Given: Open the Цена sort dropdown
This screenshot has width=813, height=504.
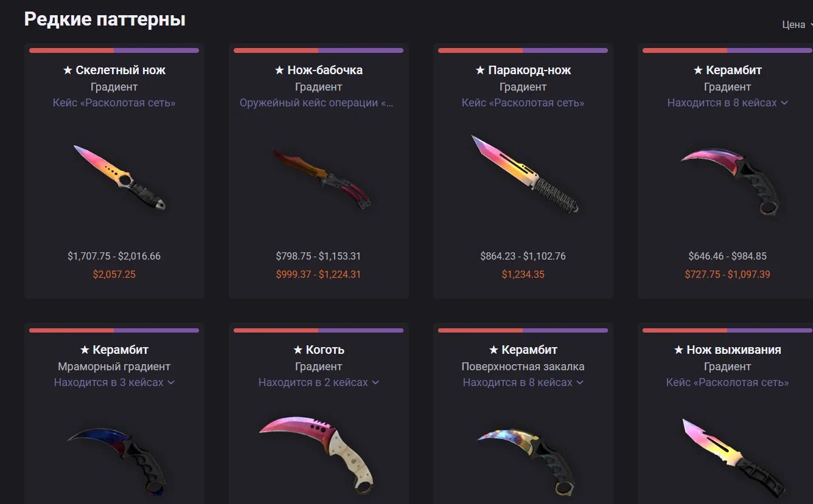Looking at the screenshot, I should click(x=797, y=25).
